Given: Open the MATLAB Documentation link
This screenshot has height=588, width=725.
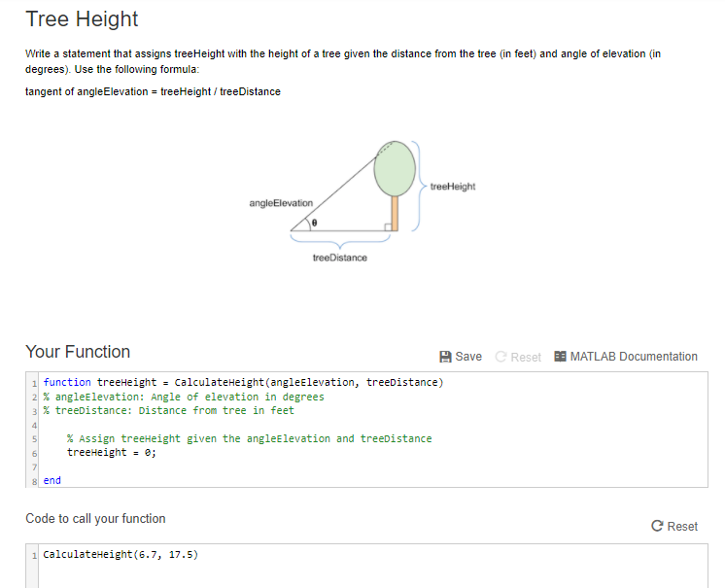Looking at the screenshot, I should click(633, 357).
